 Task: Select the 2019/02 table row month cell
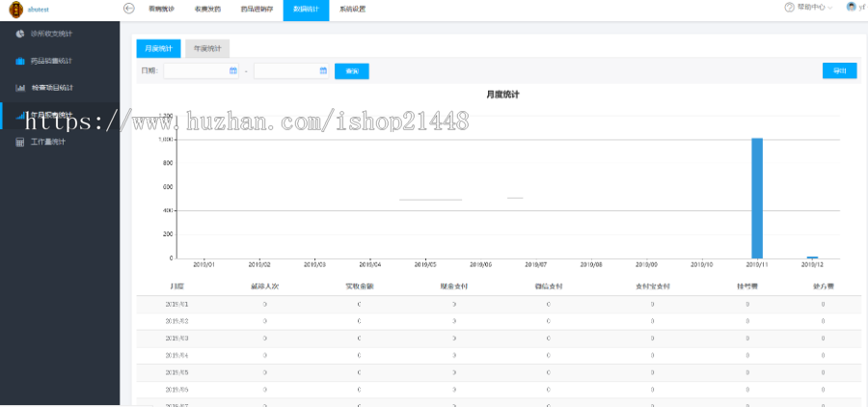[x=177, y=322]
